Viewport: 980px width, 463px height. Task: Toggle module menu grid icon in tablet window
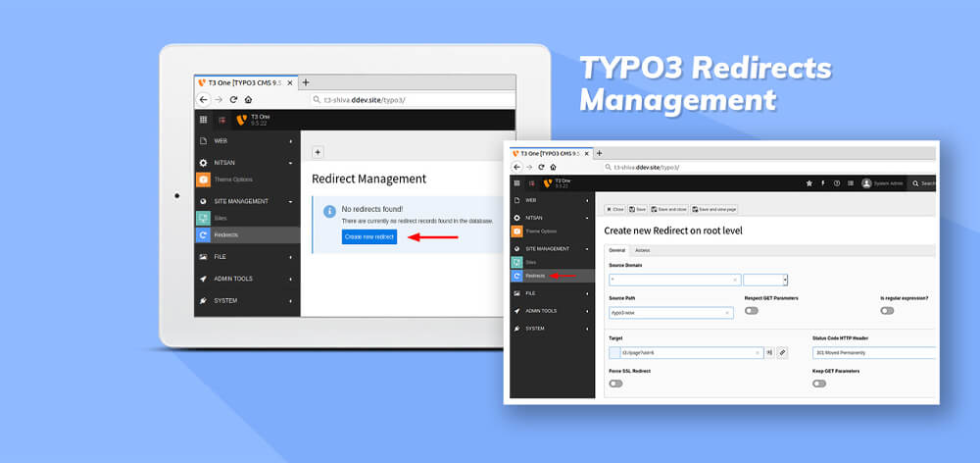point(203,120)
